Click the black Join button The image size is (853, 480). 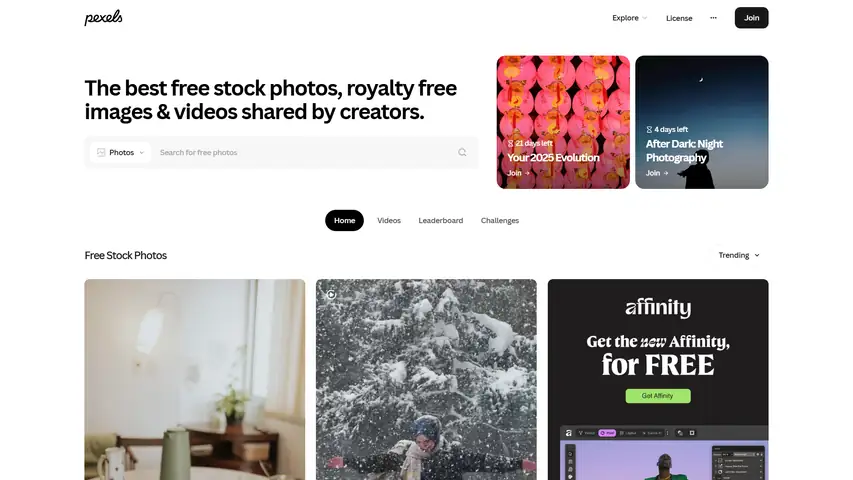coord(751,18)
